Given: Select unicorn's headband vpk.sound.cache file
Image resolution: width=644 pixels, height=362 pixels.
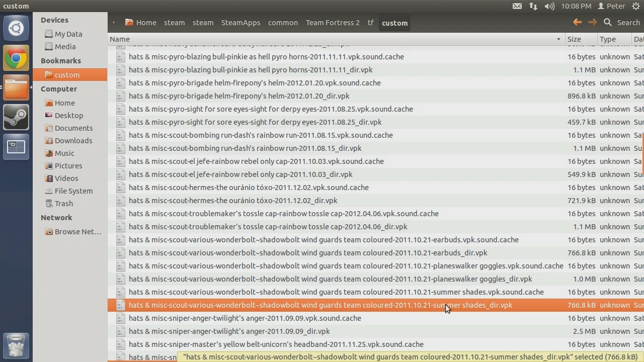Looking at the screenshot, I should point(276,344).
